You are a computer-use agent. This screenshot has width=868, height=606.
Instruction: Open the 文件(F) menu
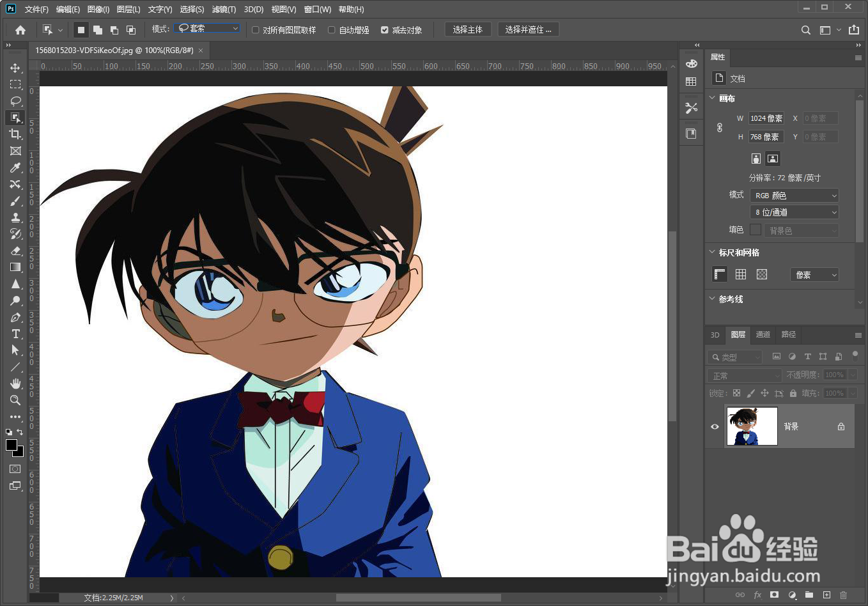36,9
